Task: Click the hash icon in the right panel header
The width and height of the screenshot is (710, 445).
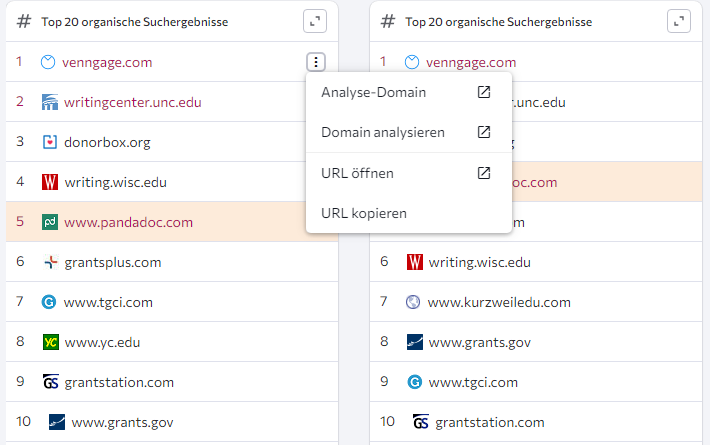Action: pyautogui.click(x=388, y=21)
